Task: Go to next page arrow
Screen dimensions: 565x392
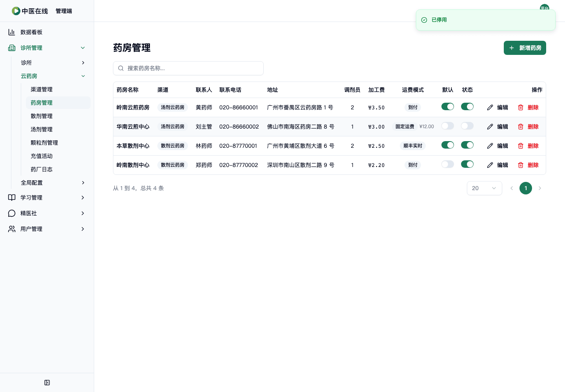Action: point(540,188)
